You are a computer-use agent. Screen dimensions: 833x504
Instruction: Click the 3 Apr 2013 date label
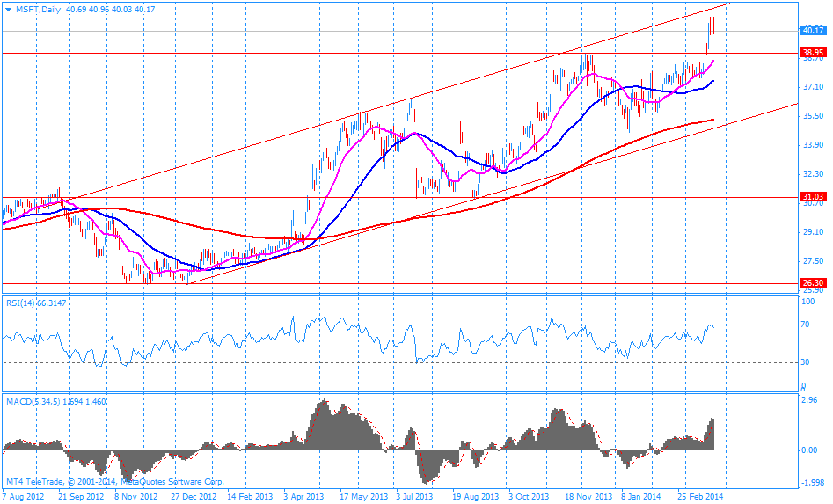(x=303, y=497)
